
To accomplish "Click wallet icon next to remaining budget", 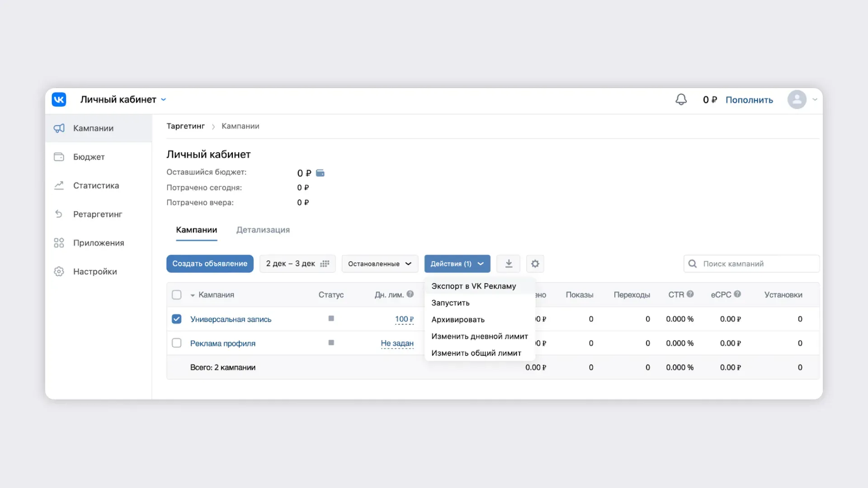I will pyautogui.click(x=320, y=173).
